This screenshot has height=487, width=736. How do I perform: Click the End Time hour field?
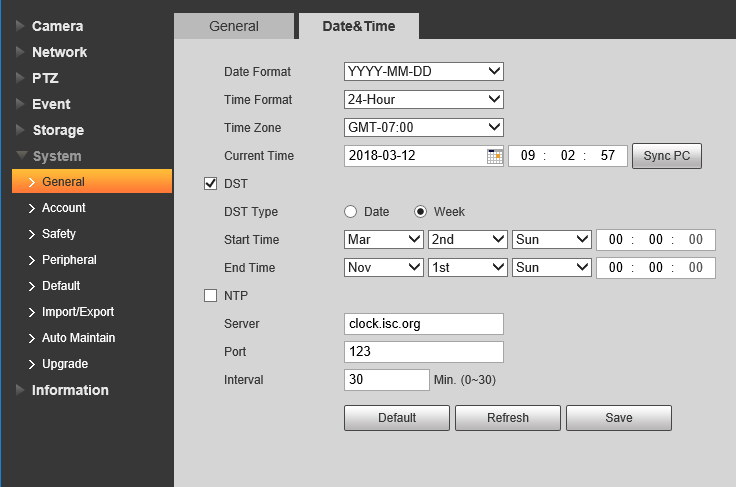tap(615, 267)
